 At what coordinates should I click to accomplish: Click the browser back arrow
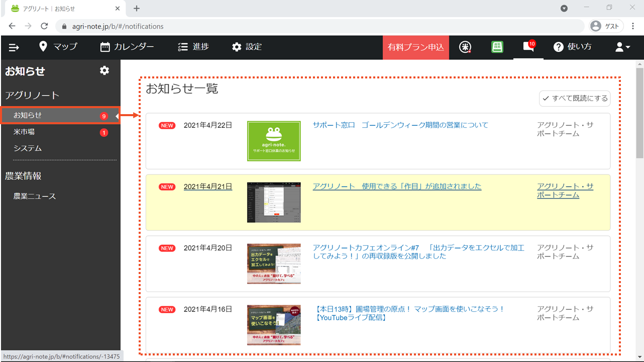click(12, 26)
